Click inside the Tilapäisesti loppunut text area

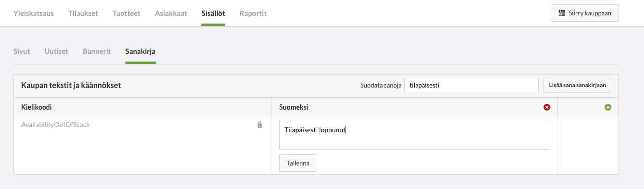pyautogui.click(x=415, y=135)
